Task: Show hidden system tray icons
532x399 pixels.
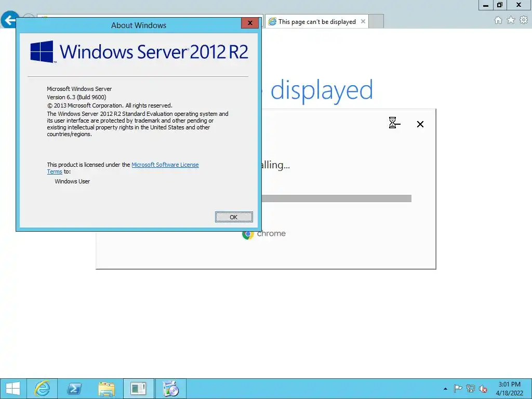Action: tap(445, 389)
